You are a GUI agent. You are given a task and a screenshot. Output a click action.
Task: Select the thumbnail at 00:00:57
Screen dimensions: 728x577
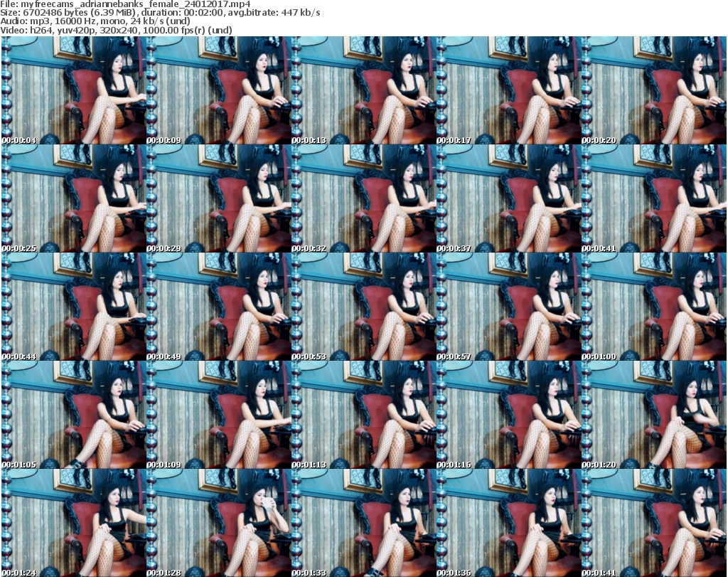[508, 307]
